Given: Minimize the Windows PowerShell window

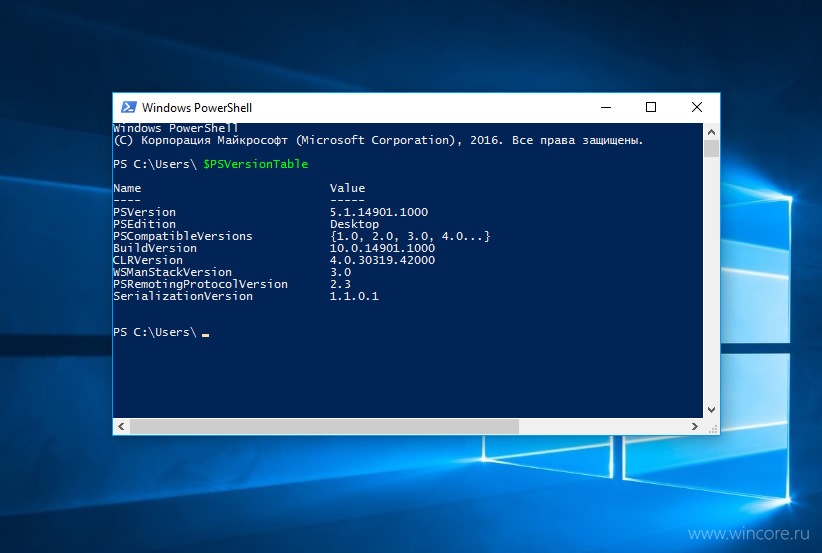Looking at the screenshot, I should click(606, 107).
